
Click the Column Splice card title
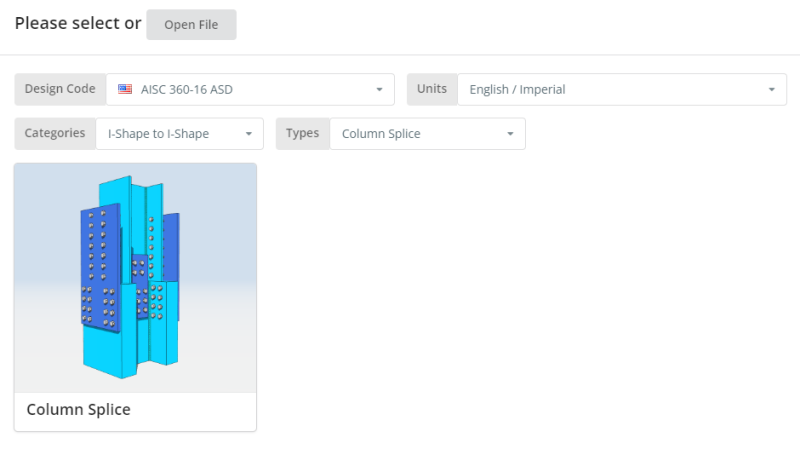point(78,410)
